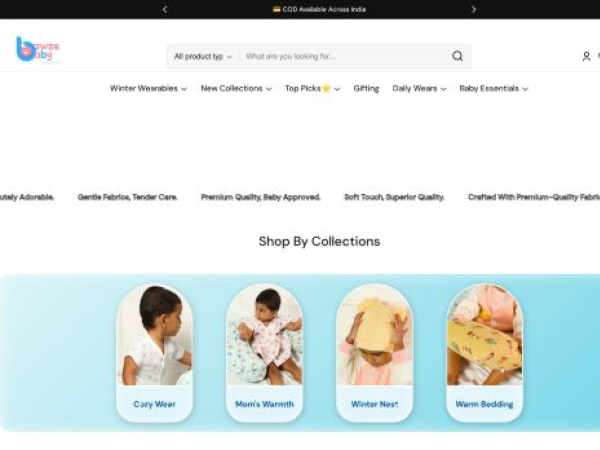Open the Winter Nest collection image
The height and width of the screenshot is (450, 600).
[x=374, y=335]
